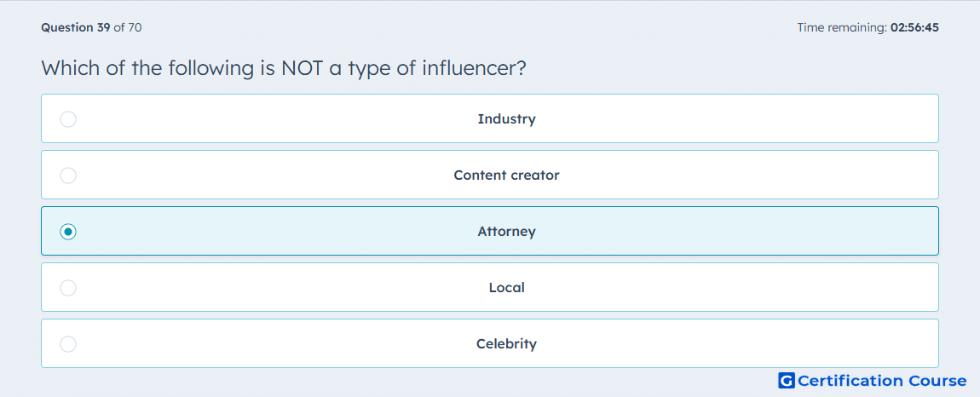Click the G Certification Course logo icon
This screenshot has width=980, height=397.
coord(787,381)
